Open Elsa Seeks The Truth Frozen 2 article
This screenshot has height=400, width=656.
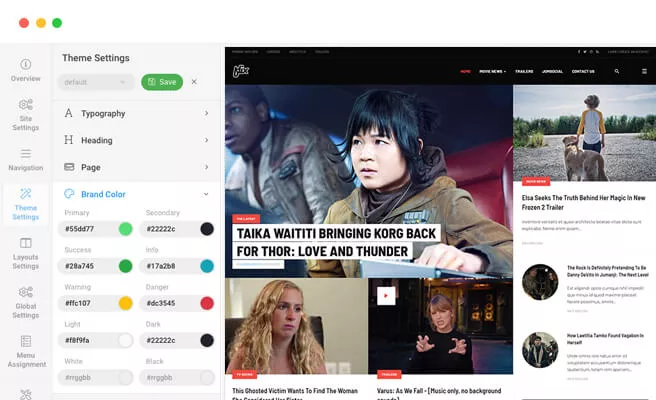click(x=583, y=203)
